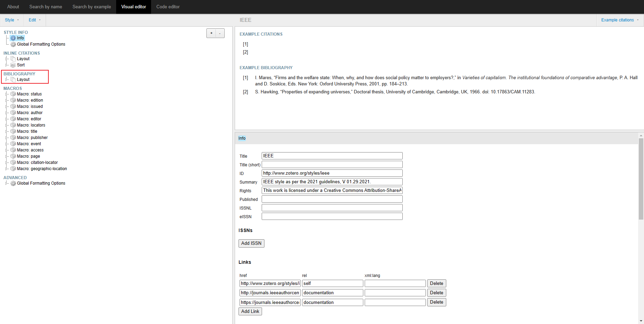Click the Published input field

pos(332,199)
